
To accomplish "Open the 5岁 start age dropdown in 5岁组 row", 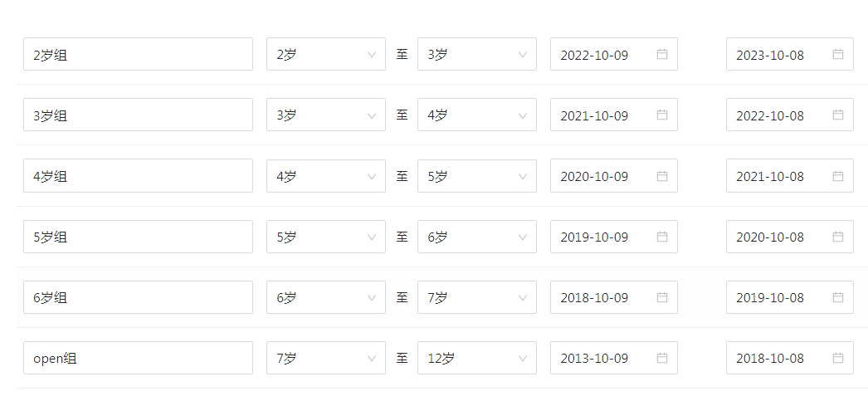I will (326, 237).
